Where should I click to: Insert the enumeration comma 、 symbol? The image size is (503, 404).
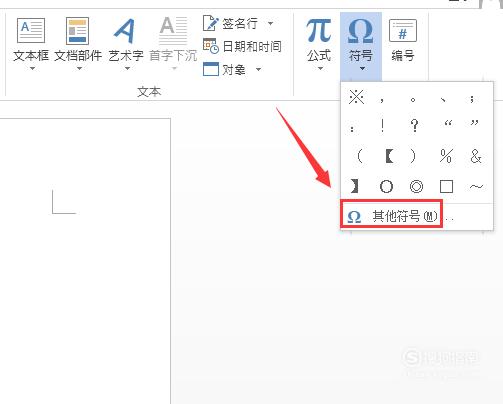tap(443, 99)
